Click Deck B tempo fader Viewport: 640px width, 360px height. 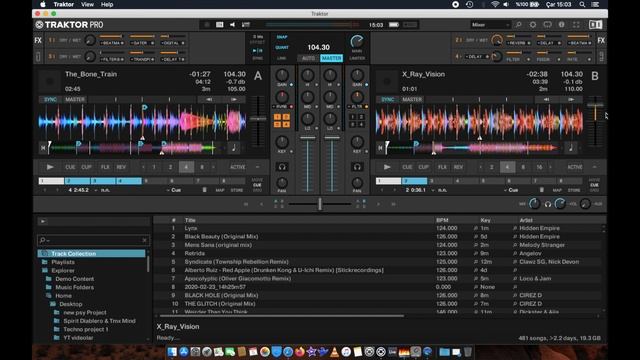click(595, 105)
